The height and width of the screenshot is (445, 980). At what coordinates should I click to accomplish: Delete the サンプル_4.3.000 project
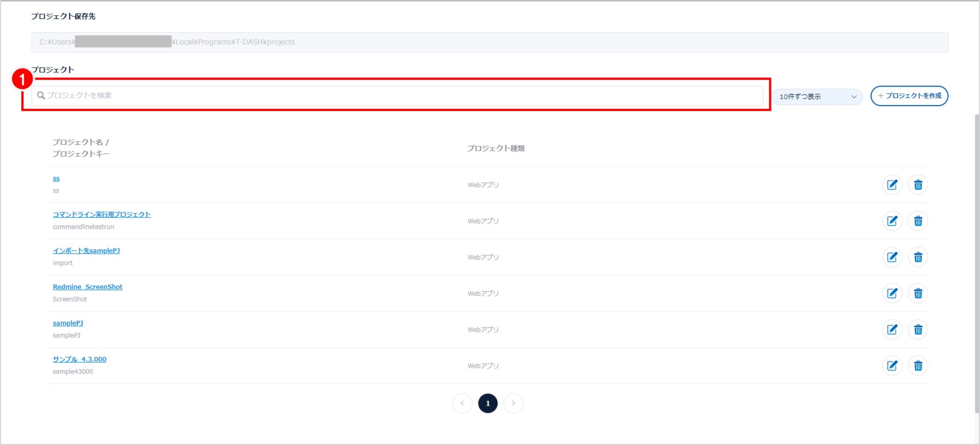click(x=918, y=365)
